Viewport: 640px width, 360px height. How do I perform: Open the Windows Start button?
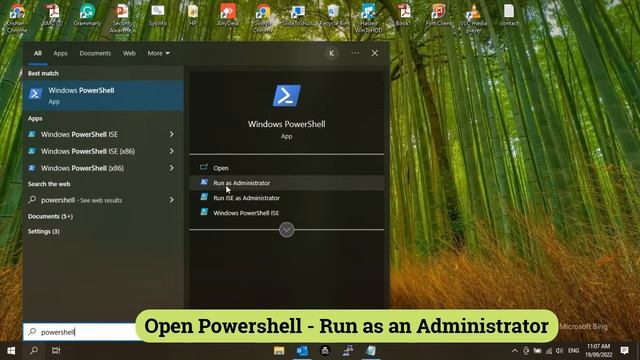pyautogui.click(x=11, y=351)
